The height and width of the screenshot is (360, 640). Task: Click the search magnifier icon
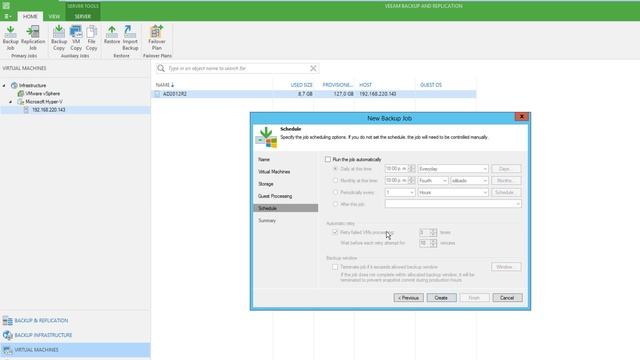tap(161, 68)
